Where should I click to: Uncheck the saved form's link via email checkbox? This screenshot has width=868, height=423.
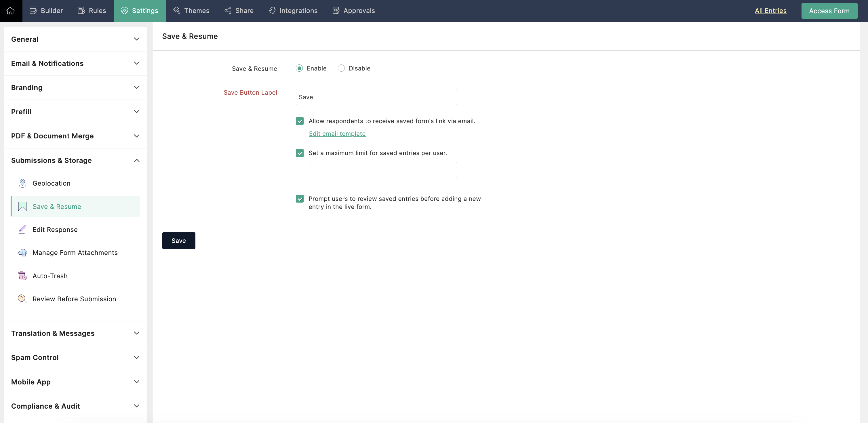(300, 121)
